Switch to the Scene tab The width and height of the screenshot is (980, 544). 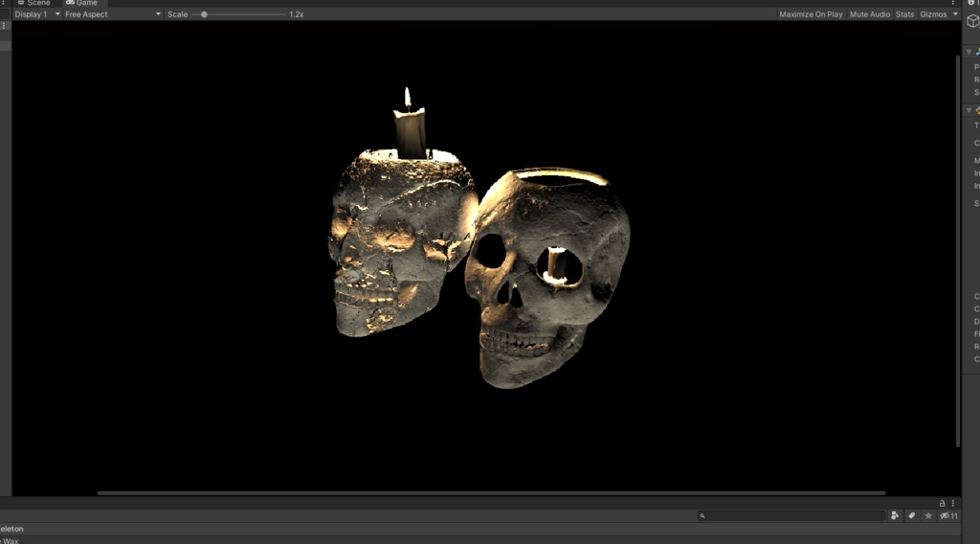[x=33, y=3]
